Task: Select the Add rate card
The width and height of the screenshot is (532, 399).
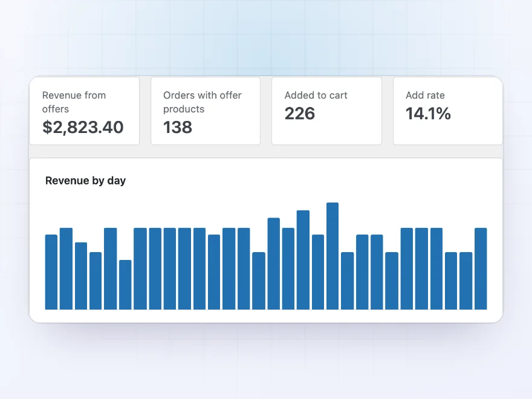Action: coord(448,111)
